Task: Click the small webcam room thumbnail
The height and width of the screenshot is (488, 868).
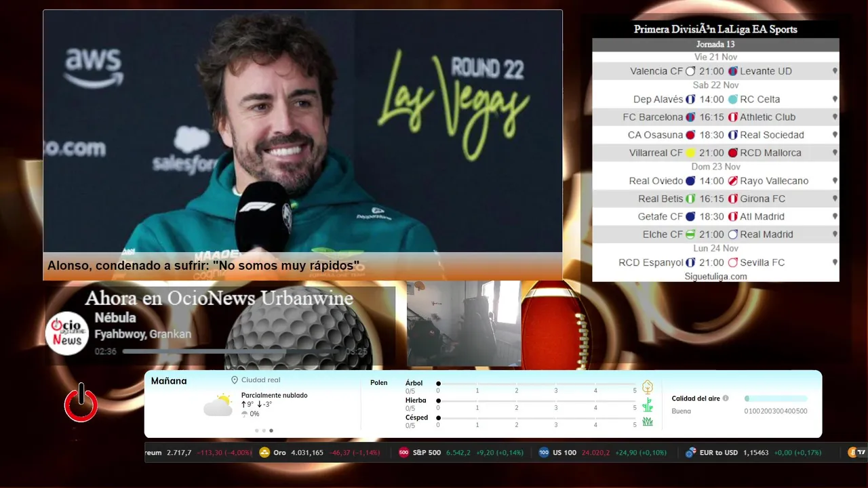Action: coord(464,323)
